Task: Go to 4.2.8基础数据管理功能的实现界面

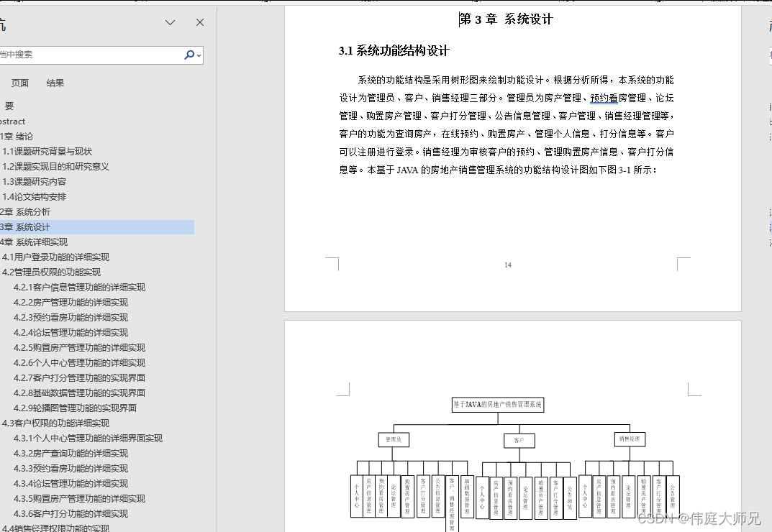Action: coord(79,393)
